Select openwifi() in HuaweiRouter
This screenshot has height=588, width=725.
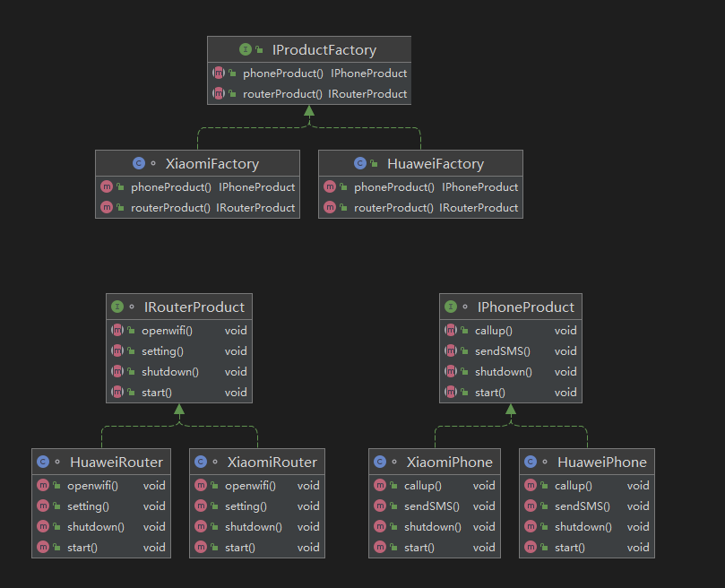(101, 485)
